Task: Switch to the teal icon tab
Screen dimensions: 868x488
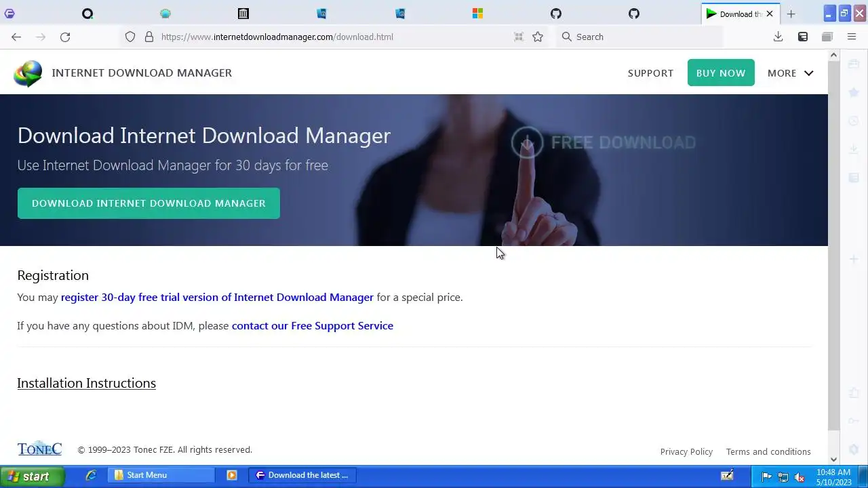Action: (x=165, y=14)
